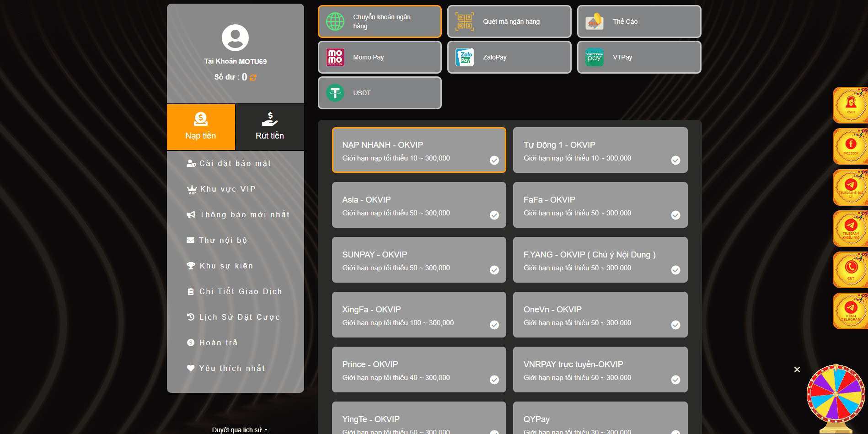Open the Facebook floating icon
This screenshot has width=868, height=434.
coord(850,146)
